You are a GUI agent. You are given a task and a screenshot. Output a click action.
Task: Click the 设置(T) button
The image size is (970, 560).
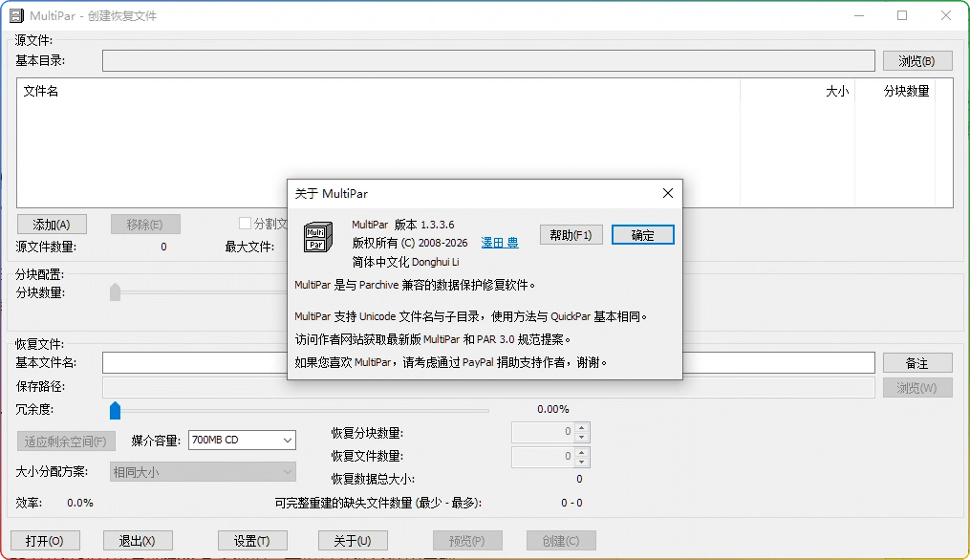tap(252, 540)
